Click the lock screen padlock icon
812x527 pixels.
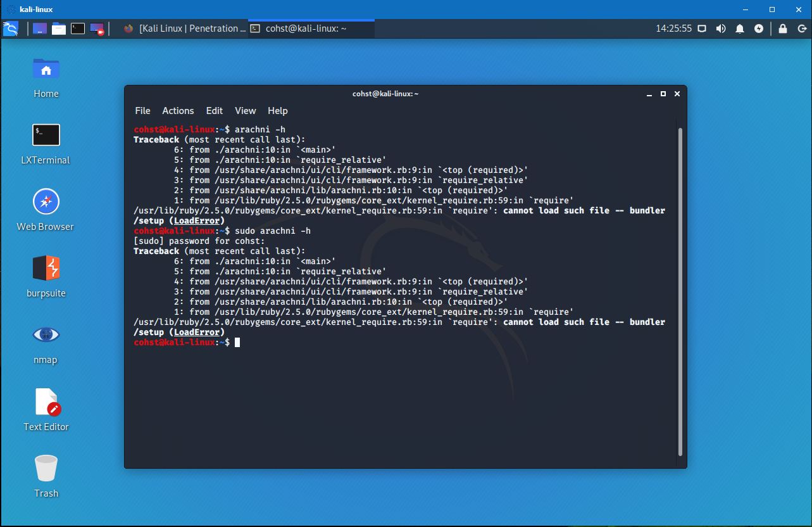pyautogui.click(x=783, y=29)
